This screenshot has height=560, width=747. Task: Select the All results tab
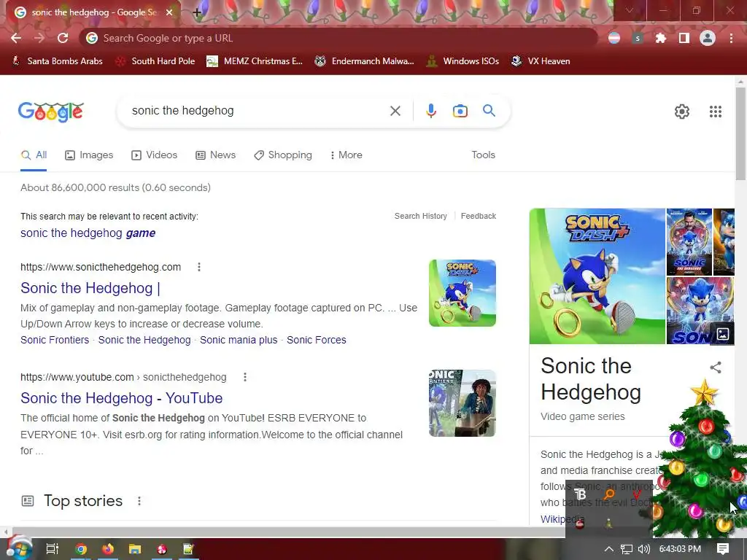tap(34, 155)
